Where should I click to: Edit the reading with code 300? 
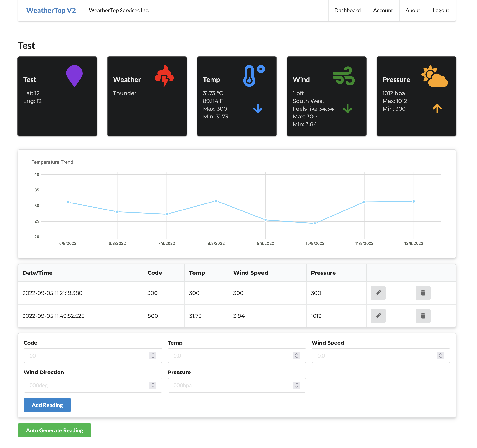(378, 293)
